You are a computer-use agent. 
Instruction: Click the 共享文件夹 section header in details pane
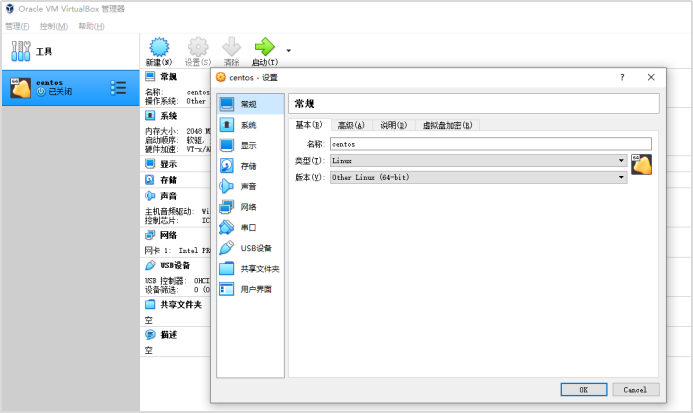tap(181, 305)
